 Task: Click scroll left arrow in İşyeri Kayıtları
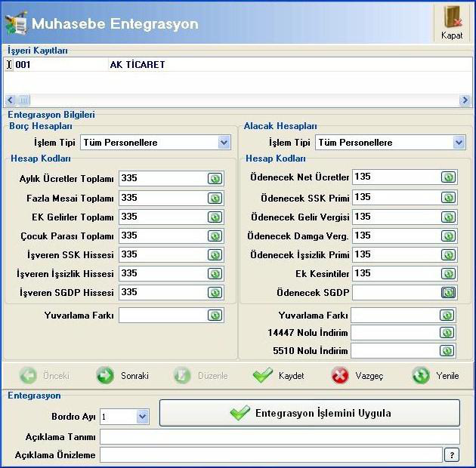coord(11,100)
